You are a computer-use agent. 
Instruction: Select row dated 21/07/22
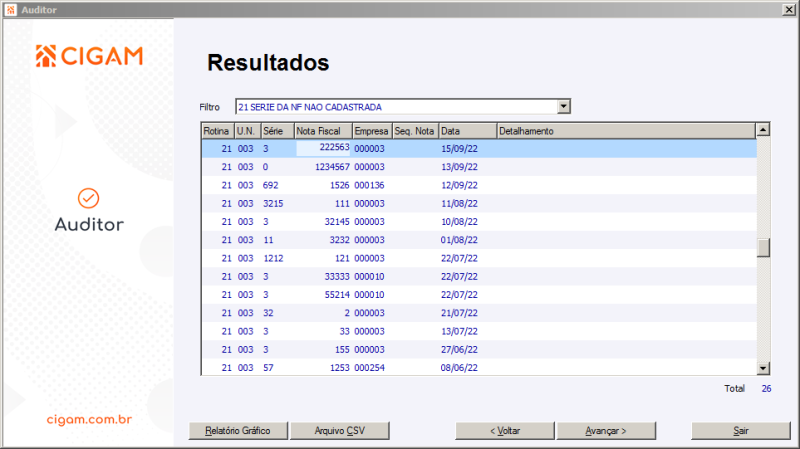[x=479, y=313]
